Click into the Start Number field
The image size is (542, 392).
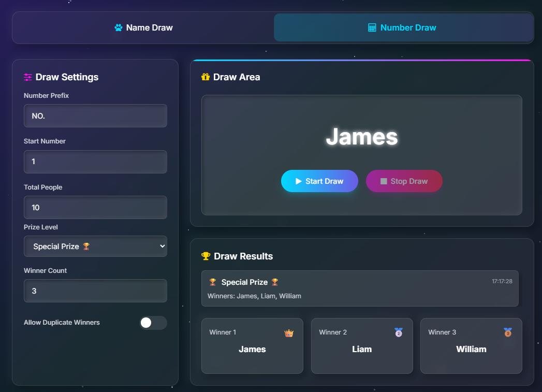95,162
